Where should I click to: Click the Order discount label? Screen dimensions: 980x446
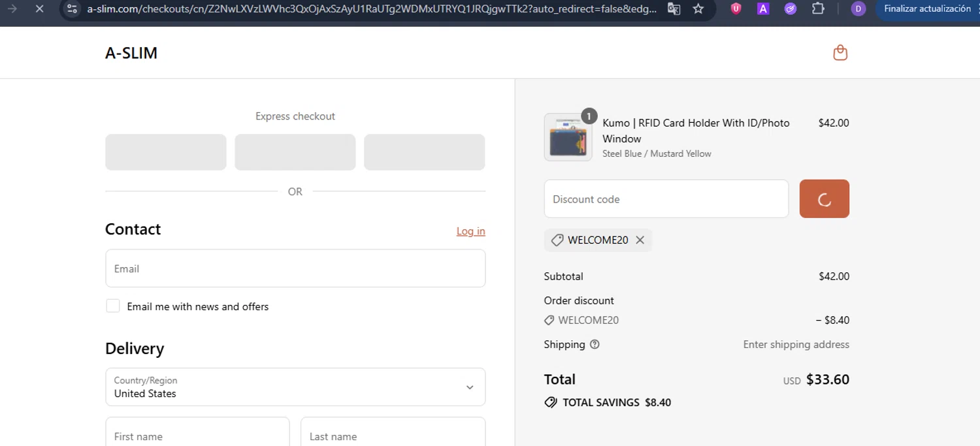579,301
